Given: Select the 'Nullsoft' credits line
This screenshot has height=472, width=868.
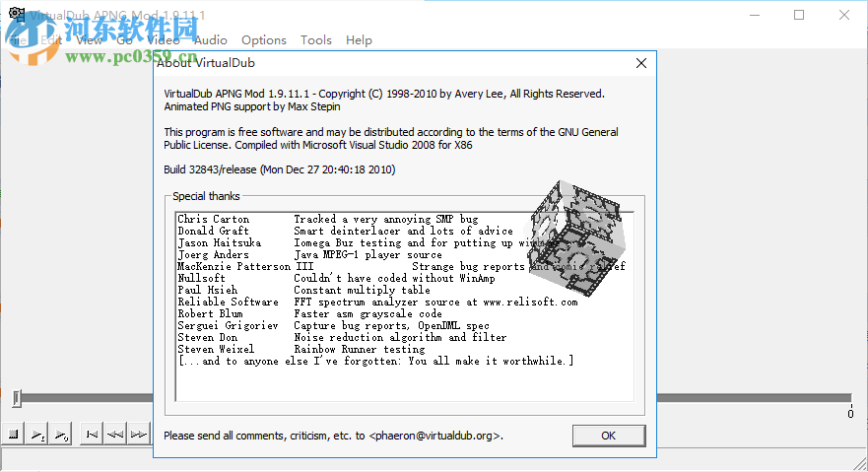Looking at the screenshot, I should [x=336, y=278].
